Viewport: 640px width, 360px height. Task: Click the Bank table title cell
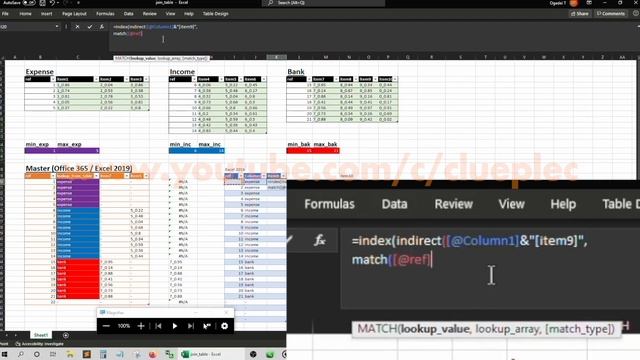pos(296,71)
